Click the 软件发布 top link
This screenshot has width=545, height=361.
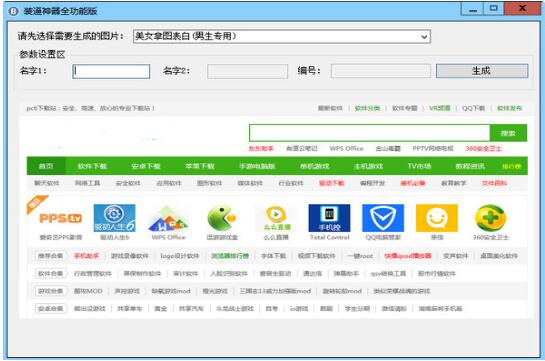point(510,108)
